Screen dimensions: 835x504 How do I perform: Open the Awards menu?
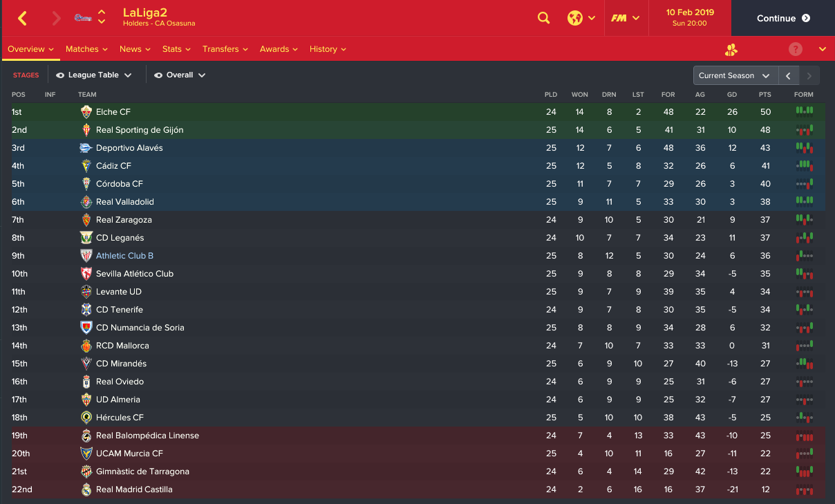click(x=279, y=49)
